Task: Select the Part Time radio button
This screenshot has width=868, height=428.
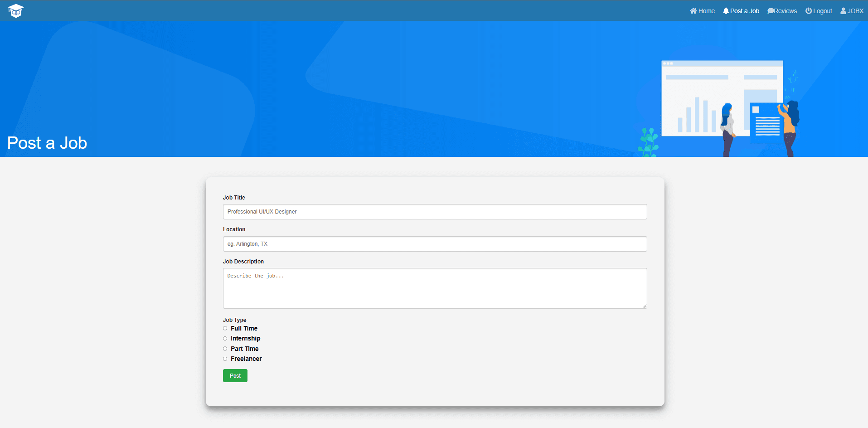Action: click(225, 348)
